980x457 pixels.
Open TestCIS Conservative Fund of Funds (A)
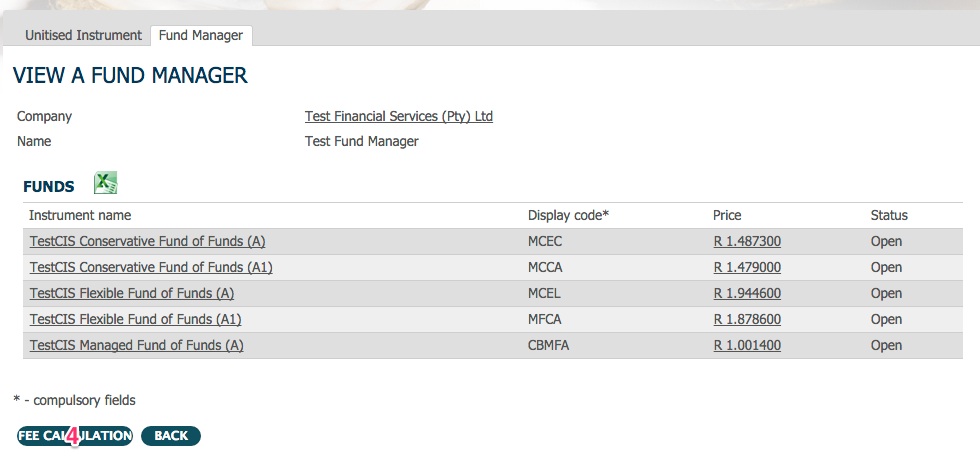(x=148, y=241)
